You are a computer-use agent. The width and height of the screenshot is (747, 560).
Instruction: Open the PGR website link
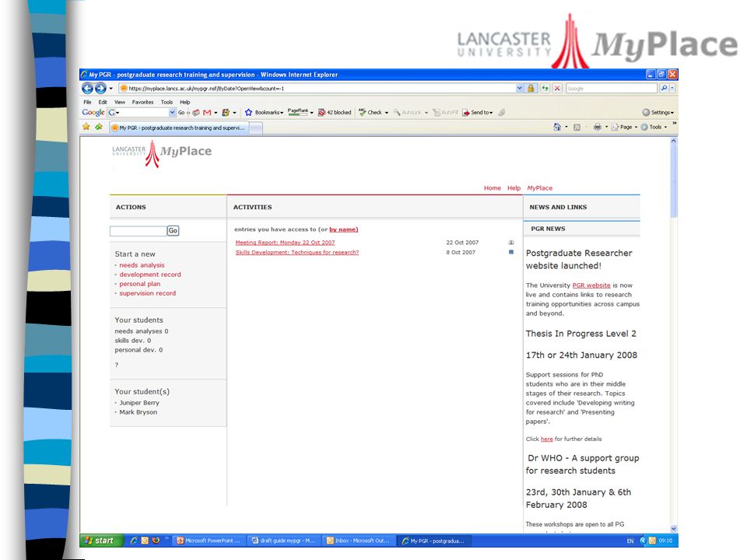tap(591, 285)
